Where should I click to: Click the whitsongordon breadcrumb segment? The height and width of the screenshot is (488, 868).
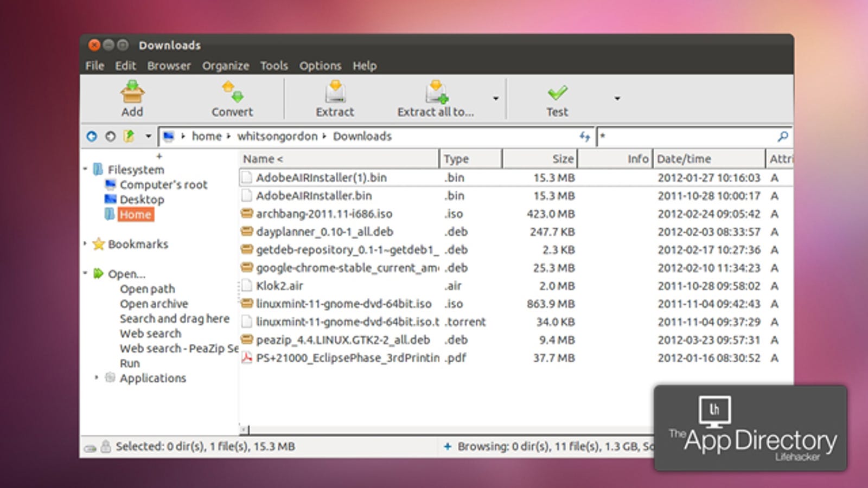tap(277, 136)
